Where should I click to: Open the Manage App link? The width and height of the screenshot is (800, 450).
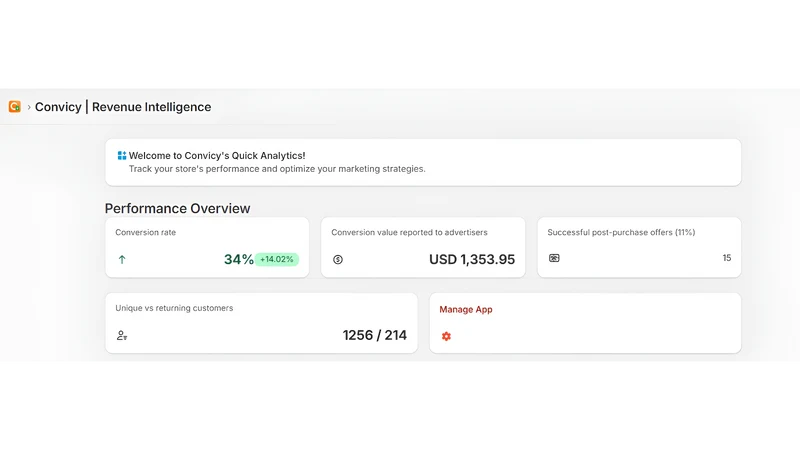click(466, 309)
